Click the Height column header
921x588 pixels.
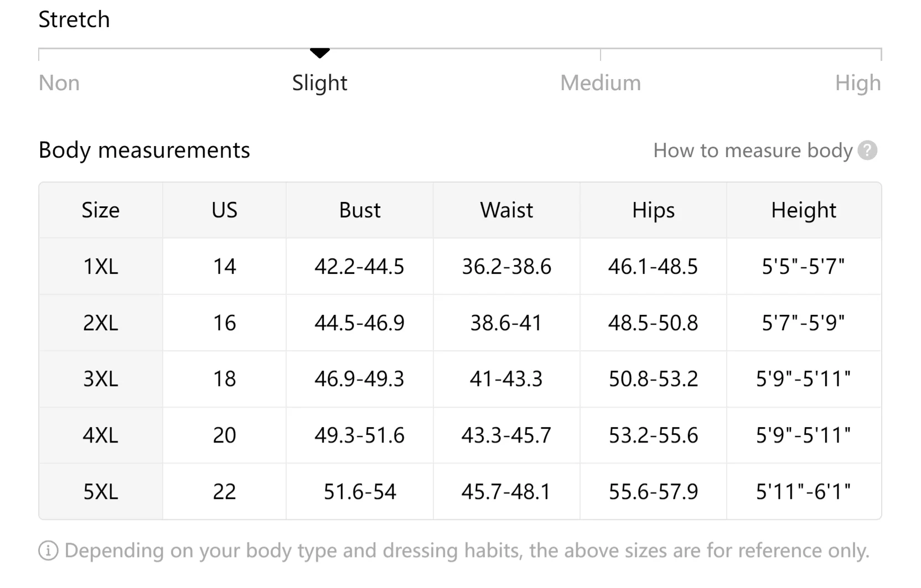pyautogui.click(x=804, y=210)
